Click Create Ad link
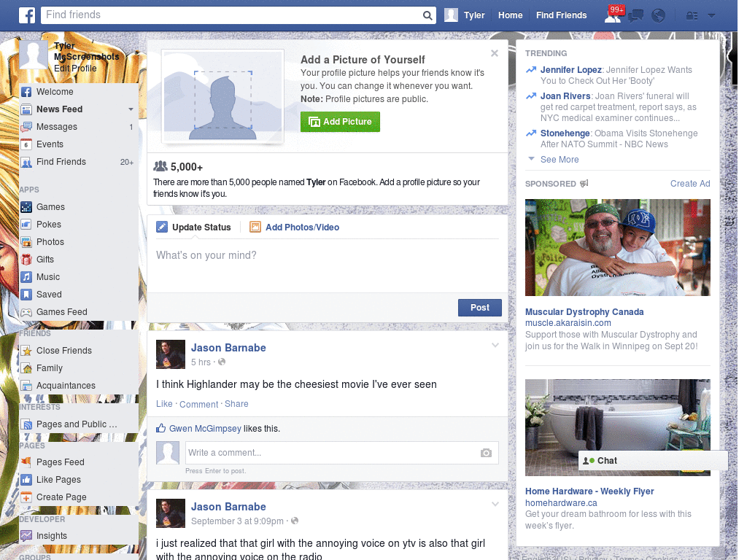This screenshot has width=747, height=560. coord(690,184)
